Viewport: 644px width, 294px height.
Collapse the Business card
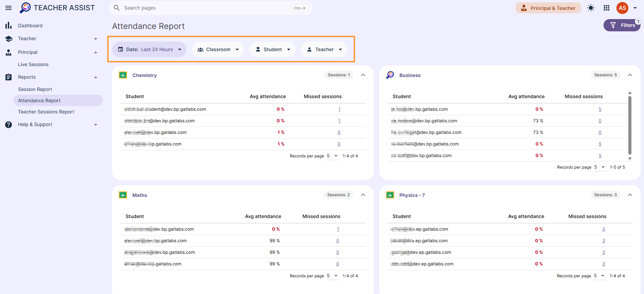pos(630,75)
